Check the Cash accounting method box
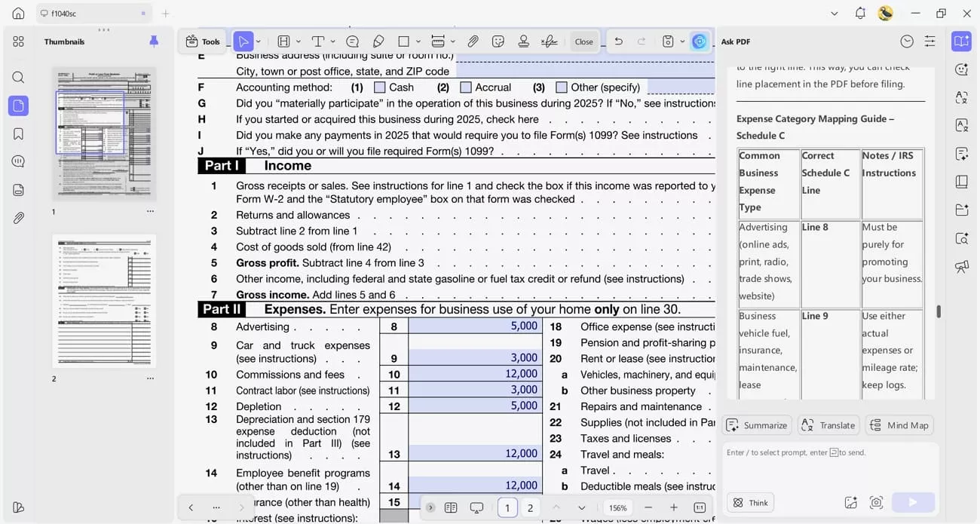980x524 pixels. click(380, 87)
